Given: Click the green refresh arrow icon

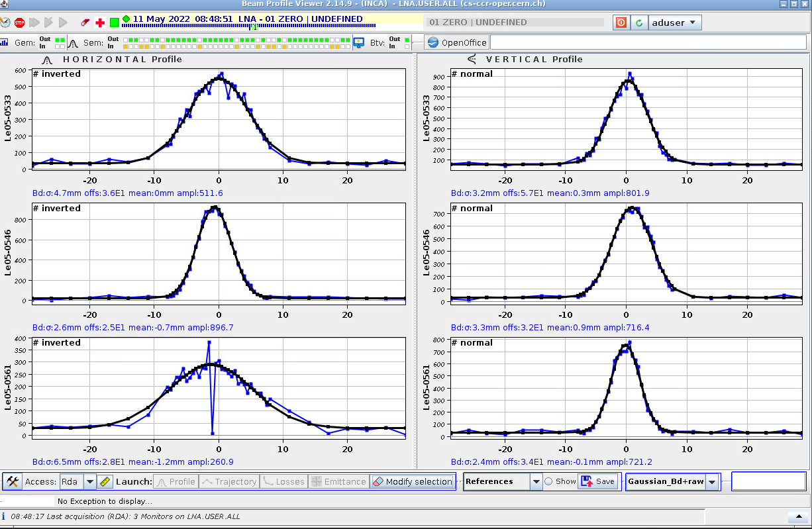Looking at the screenshot, I should click(x=639, y=23).
